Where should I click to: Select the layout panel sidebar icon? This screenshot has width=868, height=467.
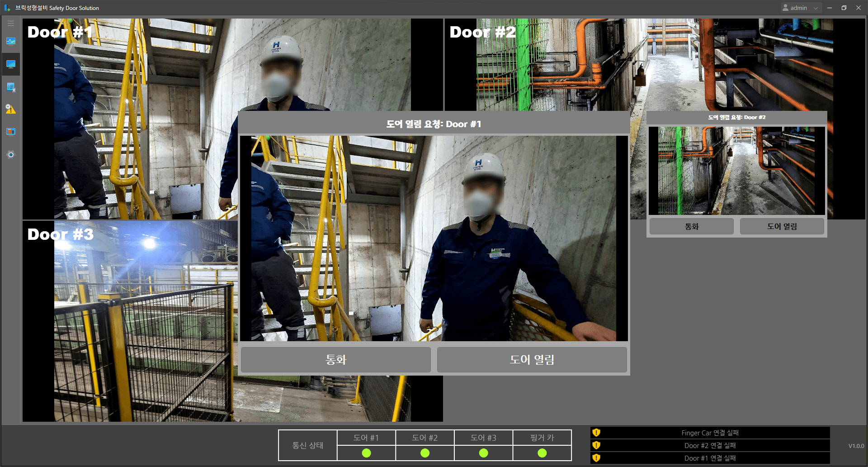(x=10, y=132)
